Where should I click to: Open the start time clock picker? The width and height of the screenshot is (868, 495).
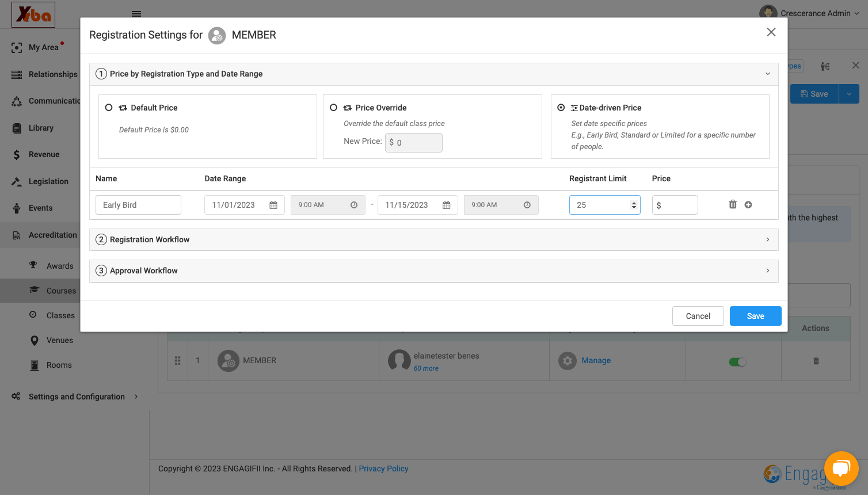pos(354,205)
